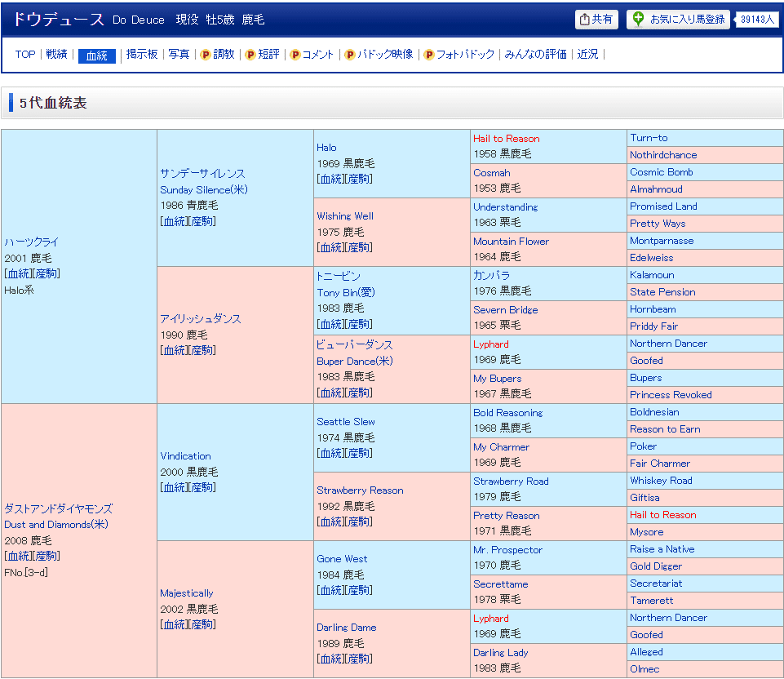Click the premium P icon beside フォトパドック
The width and height of the screenshot is (784, 679).
pos(428,55)
